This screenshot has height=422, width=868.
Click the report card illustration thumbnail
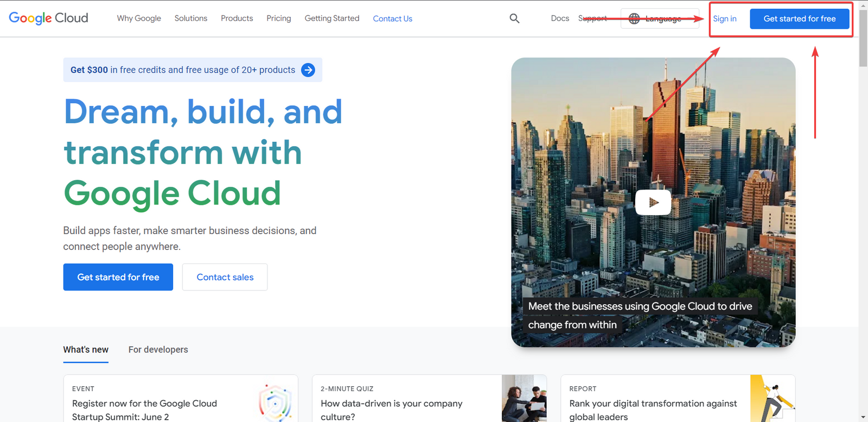773,399
